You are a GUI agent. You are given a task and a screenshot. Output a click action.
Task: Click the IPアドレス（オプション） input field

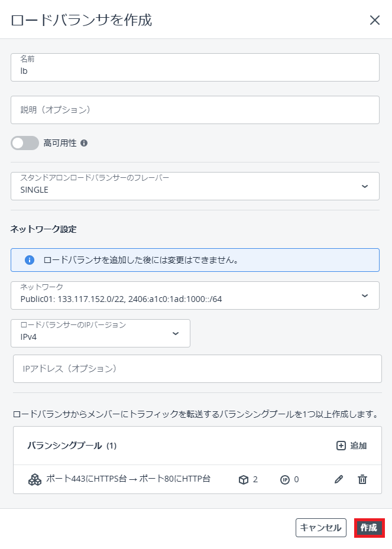pos(197,369)
